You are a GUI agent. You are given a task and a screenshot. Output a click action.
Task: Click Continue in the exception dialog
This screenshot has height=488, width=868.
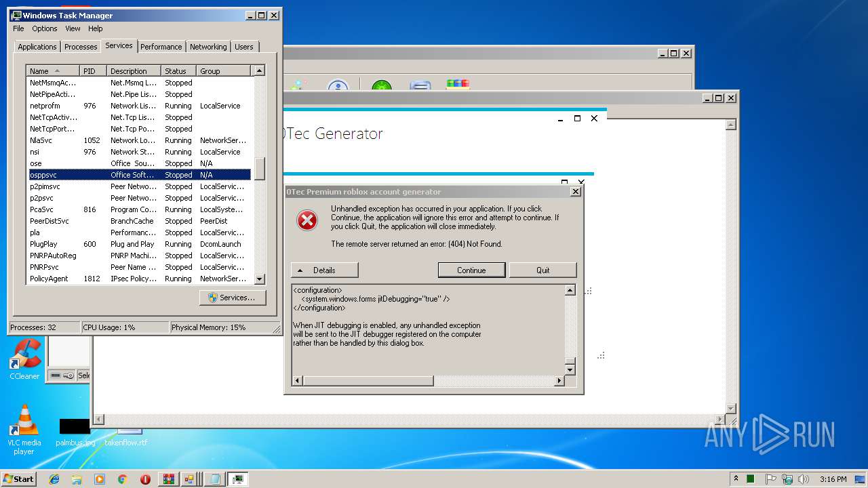coord(471,270)
